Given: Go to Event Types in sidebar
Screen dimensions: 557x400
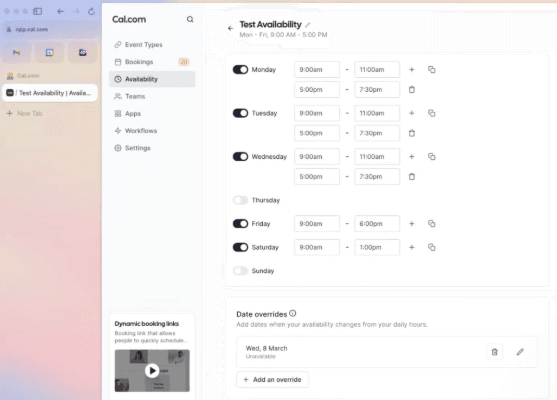Looking at the screenshot, I should coord(152,45).
